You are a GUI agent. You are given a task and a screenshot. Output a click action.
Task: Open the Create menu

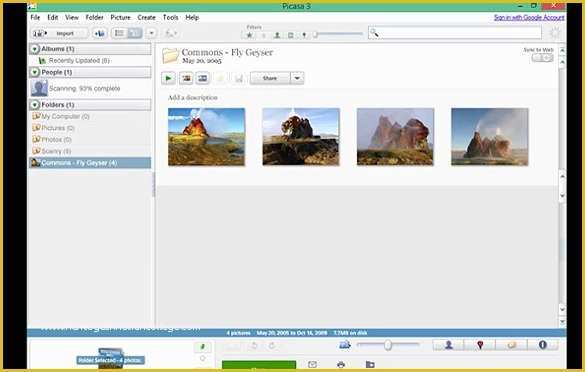coord(146,18)
